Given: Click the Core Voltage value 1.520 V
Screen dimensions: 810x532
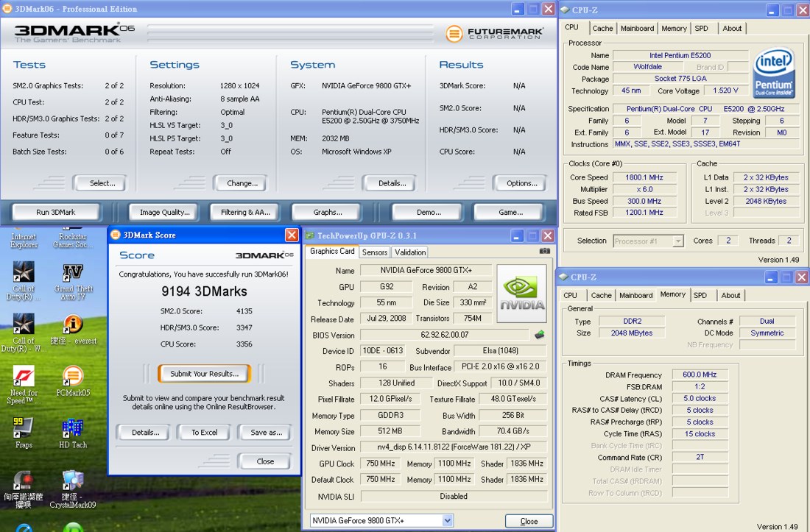Looking at the screenshot, I should click(725, 91).
